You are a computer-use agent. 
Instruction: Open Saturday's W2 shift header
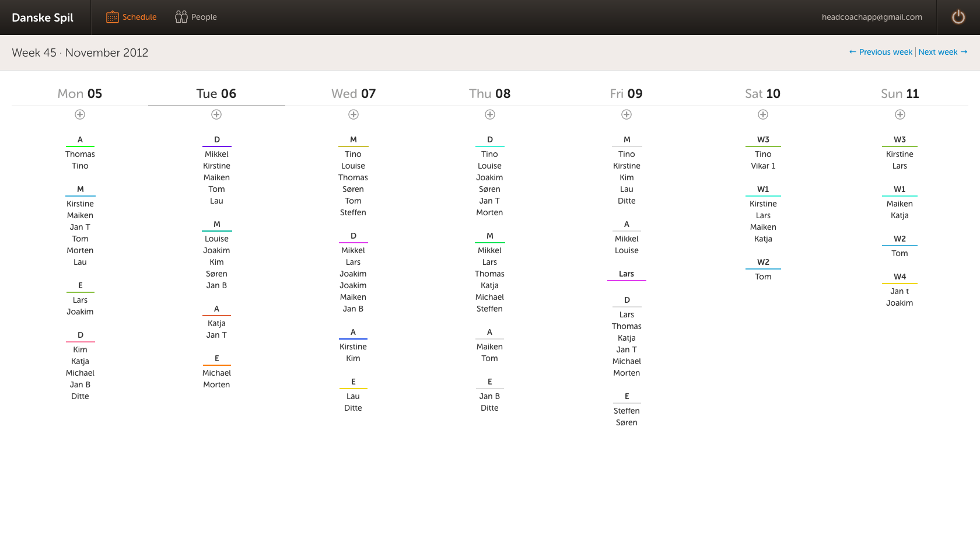(763, 263)
